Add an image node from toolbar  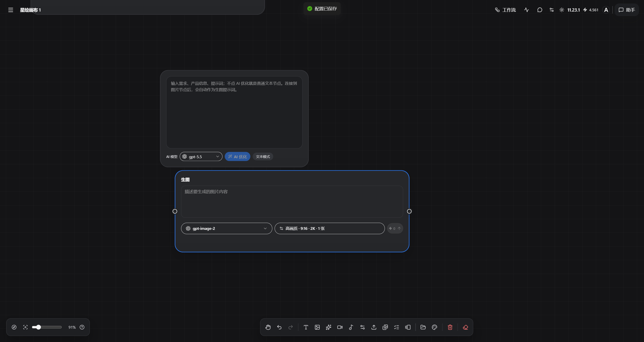[x=317, y=327]
